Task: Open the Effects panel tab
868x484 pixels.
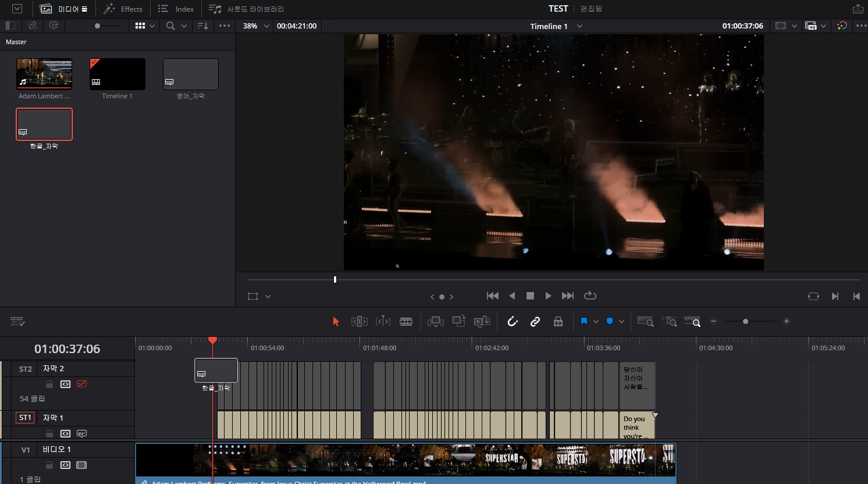Action: (123, 9)
